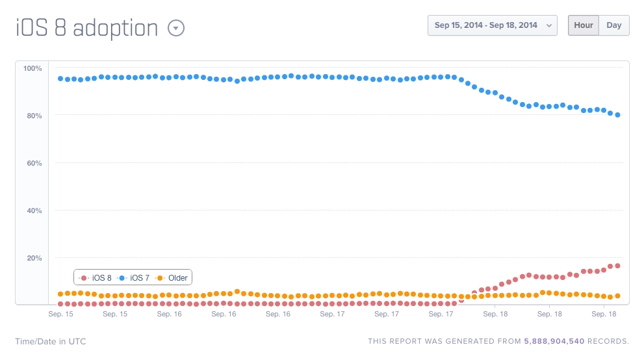Toggle the iOS 8 series label in the legend

101,278
